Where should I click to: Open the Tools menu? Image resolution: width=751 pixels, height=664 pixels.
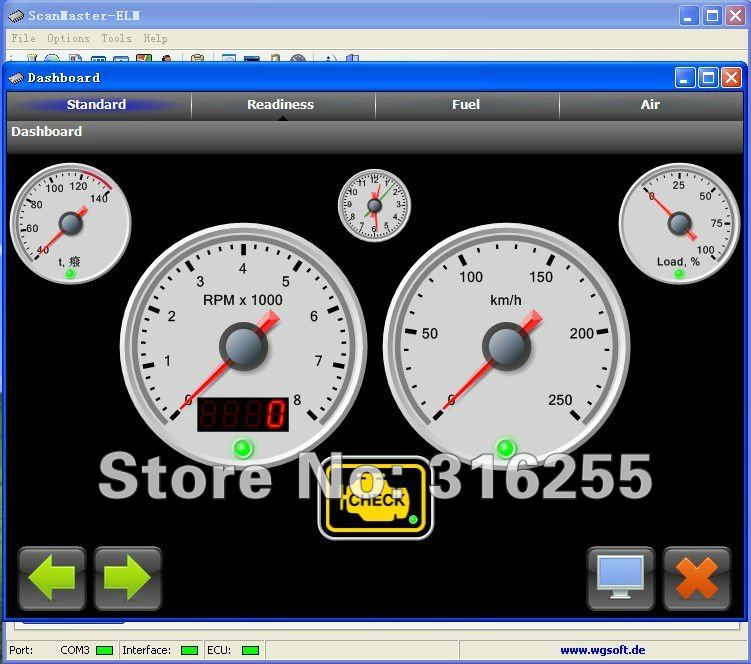[116, 38]
